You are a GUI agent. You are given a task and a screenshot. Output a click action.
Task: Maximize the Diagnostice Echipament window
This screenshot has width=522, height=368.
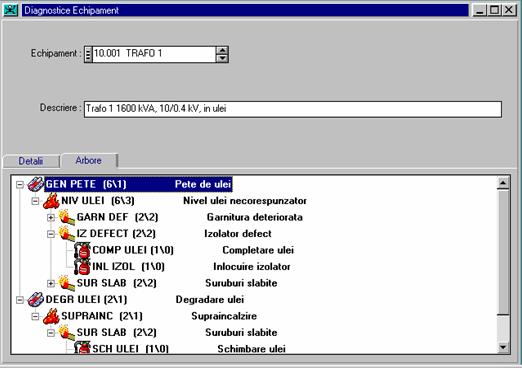click(x=494, y=10)
